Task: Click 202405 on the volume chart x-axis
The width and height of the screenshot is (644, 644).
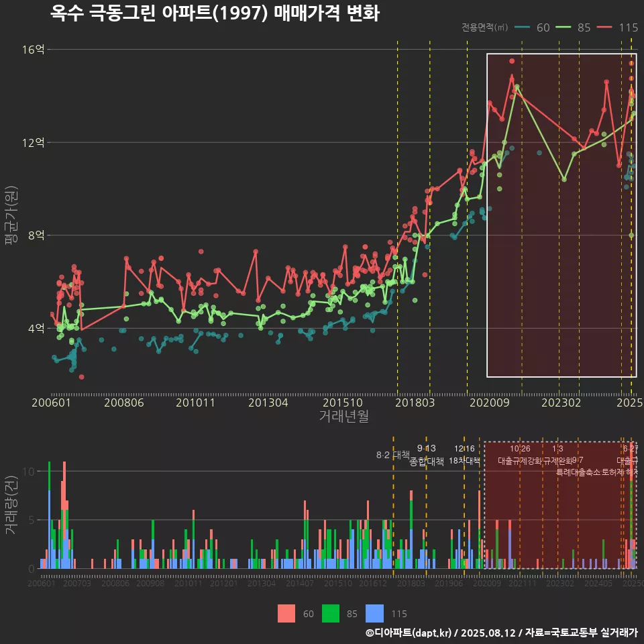Action: pyautogui.click(x=598, y=583)
